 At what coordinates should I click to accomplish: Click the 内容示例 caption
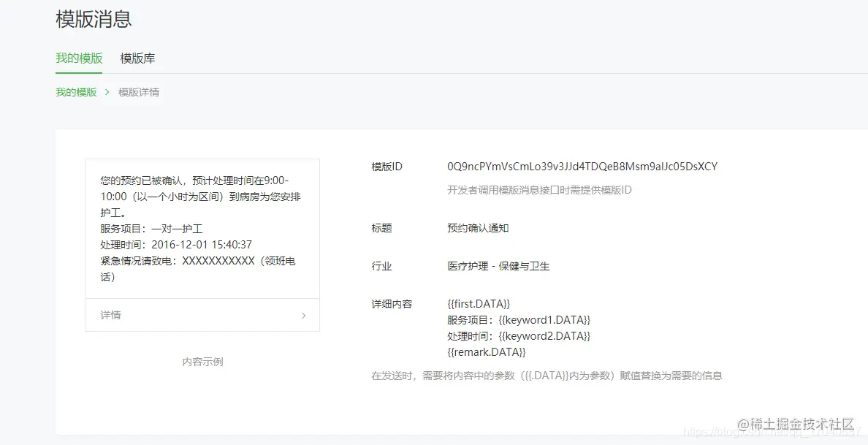[x=202, y=361]
